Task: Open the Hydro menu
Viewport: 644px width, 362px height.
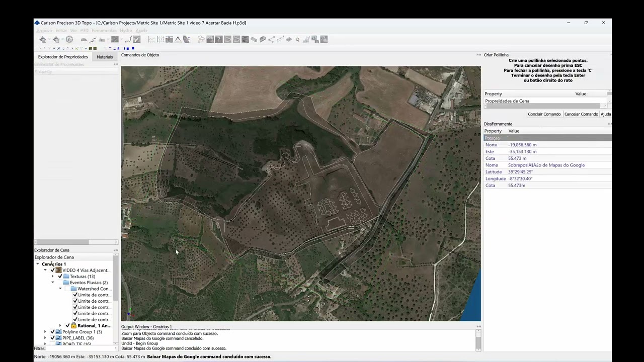Action: point(126,31)
